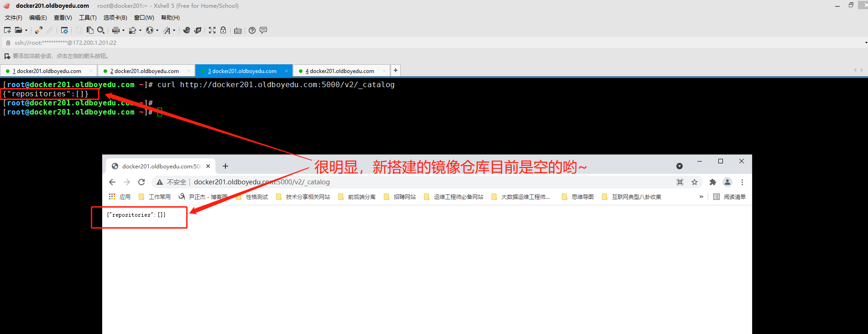Click the curl command line text in terminal
The width and height of the screenshot is (868, 334).
tap(276, 84)
